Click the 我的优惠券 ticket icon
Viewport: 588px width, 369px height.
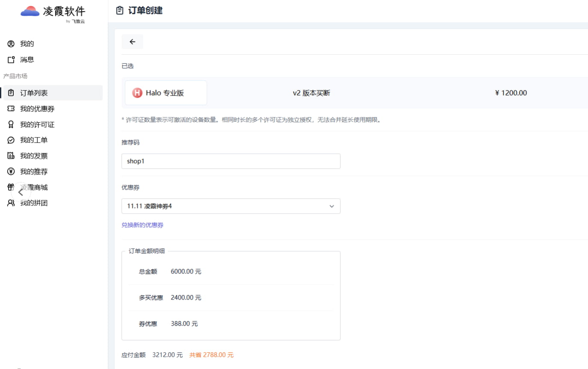[x=11, y=109]
